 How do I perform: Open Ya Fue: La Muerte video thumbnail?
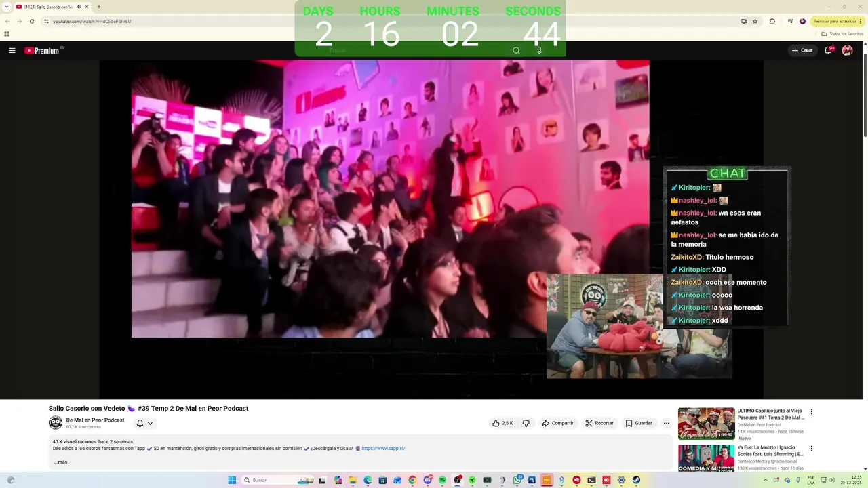pos(706,458)
